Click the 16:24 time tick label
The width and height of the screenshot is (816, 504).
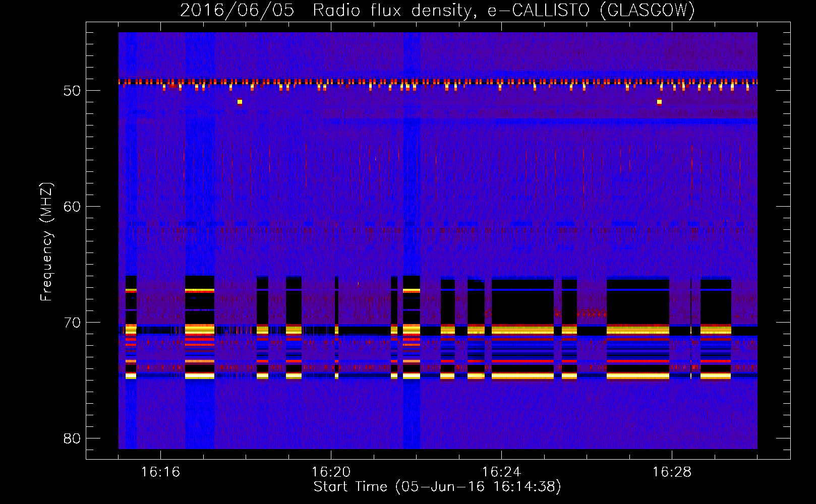[x=501, y=472]
